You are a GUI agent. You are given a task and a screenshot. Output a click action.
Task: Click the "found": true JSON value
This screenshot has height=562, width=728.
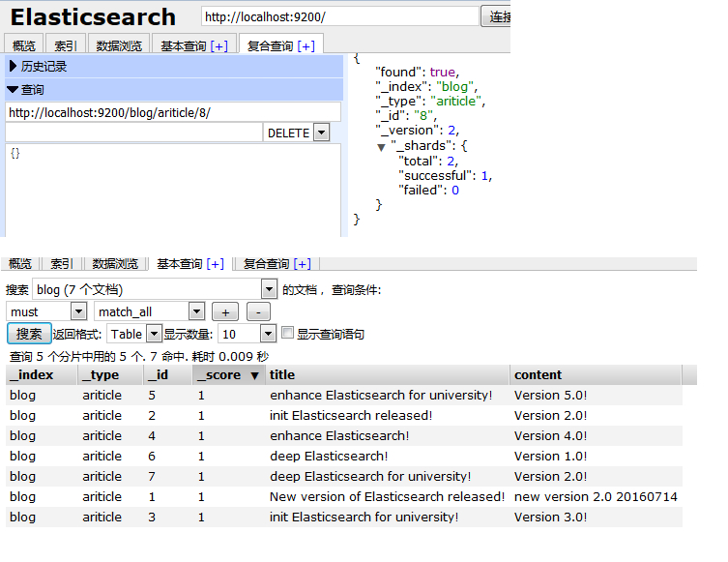click(443, 72)
